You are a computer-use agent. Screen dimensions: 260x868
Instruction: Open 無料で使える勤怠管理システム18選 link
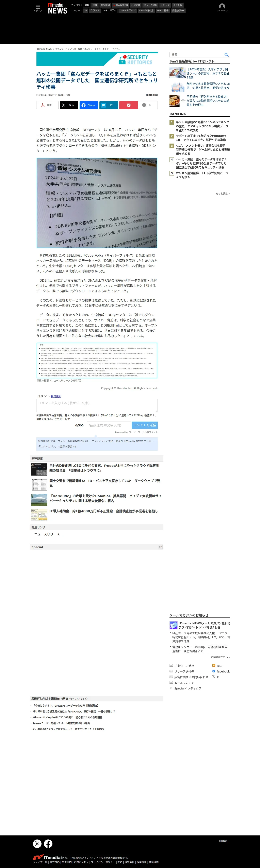click(x=208, y=86)
